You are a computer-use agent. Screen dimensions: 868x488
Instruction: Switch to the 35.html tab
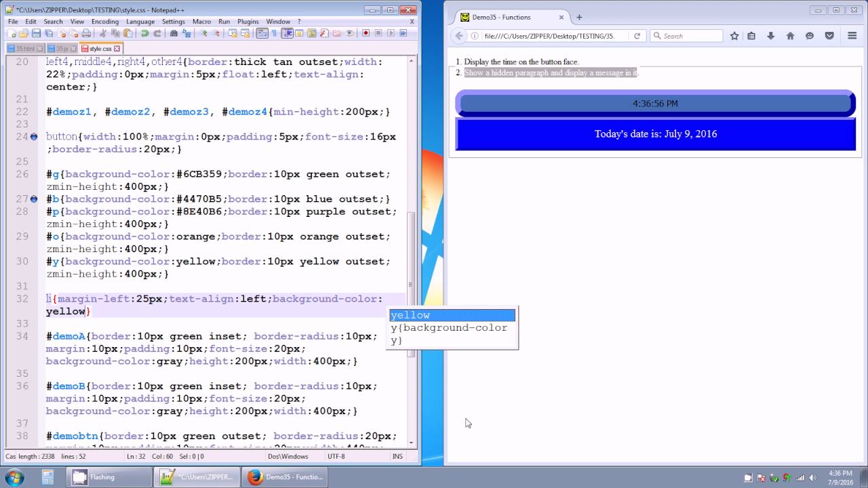pos(25,49)
